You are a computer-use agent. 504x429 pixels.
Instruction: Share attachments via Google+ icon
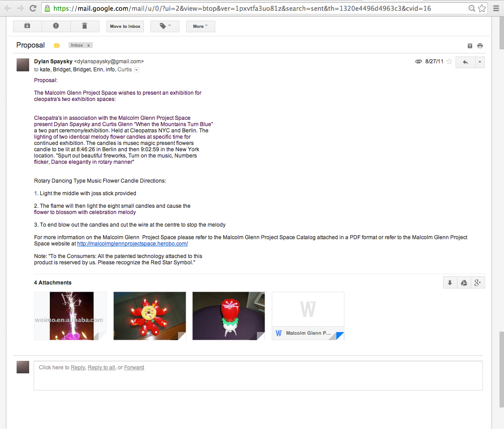(478, 283)
